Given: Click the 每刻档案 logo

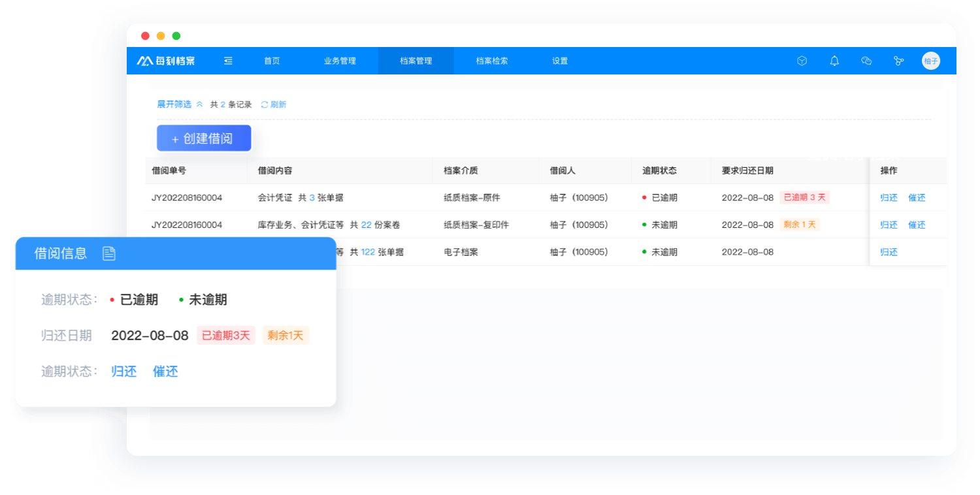Looking at the screenshot, I should 166,61.
